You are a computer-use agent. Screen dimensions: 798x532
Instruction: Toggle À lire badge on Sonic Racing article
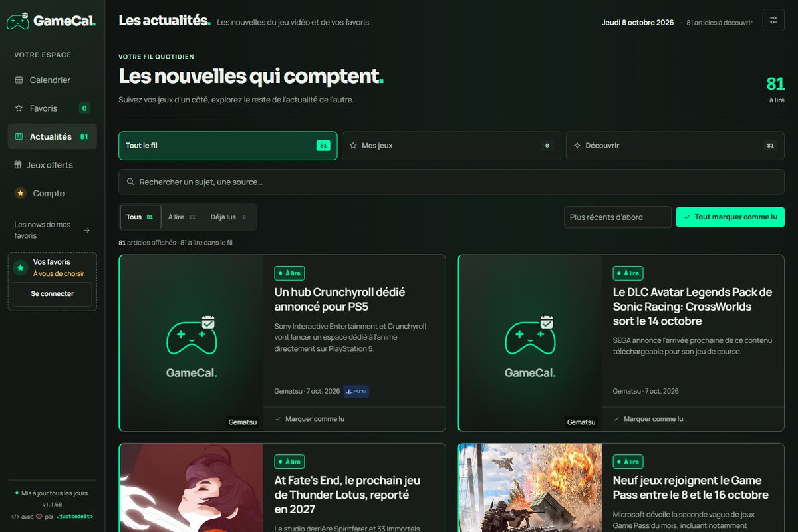628,273
